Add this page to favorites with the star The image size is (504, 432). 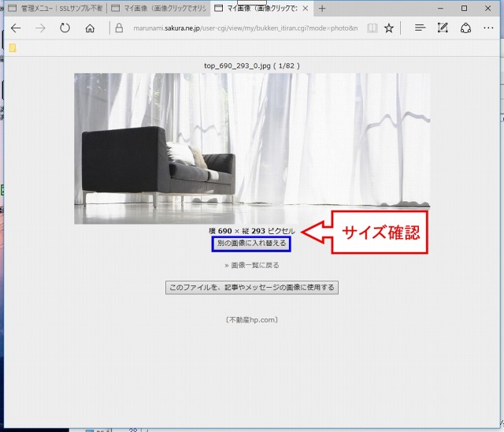click(389, 28)
